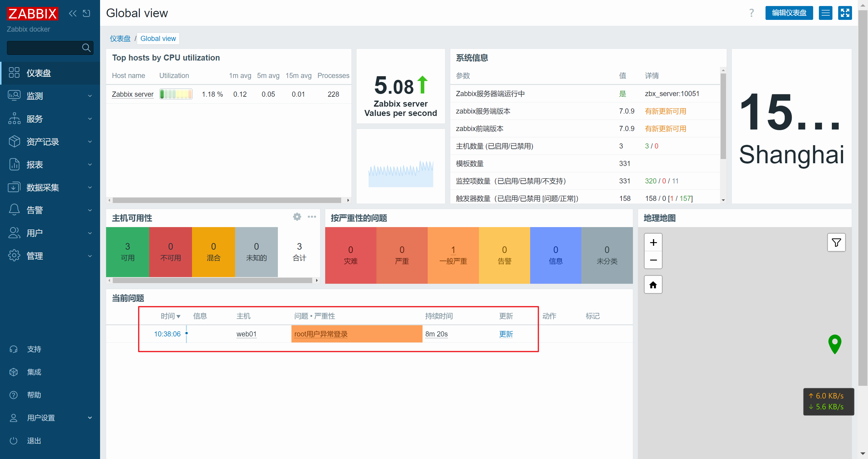Click the 一般严重 severity tile
This screenshot has height=459, width=868.
coord(453,255)
